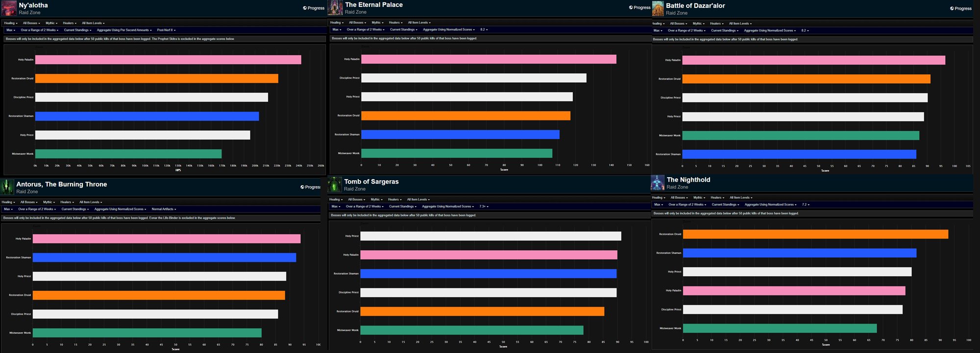Viewport: 980px width, 353px height.
Task: Open All Item Levels dropdown in Antorus
Action: point(91,202)
